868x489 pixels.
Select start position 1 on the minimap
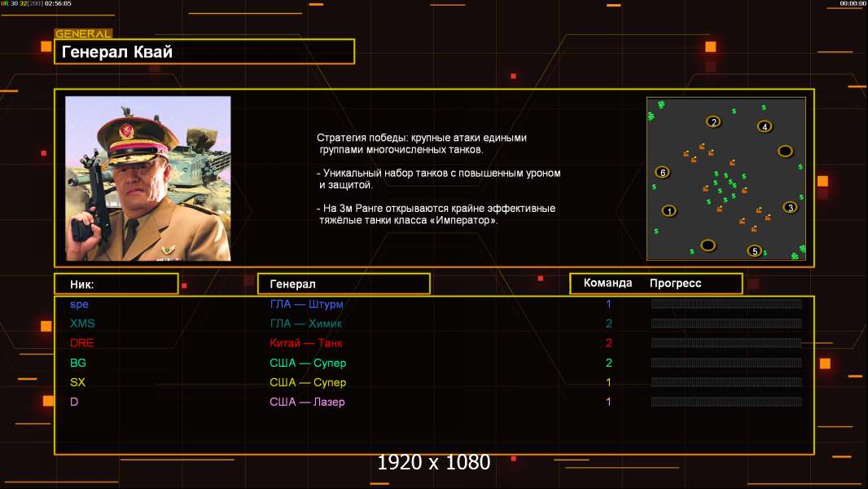point(669,211)
